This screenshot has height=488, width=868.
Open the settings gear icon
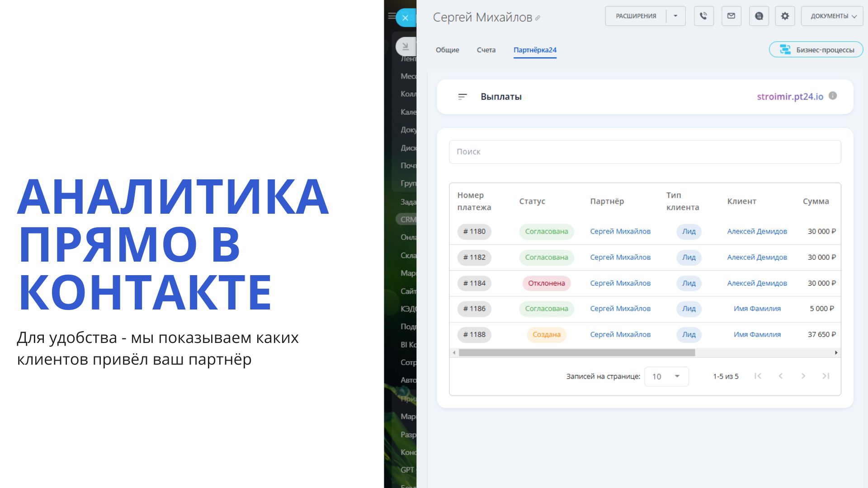[x=785, y=16]
